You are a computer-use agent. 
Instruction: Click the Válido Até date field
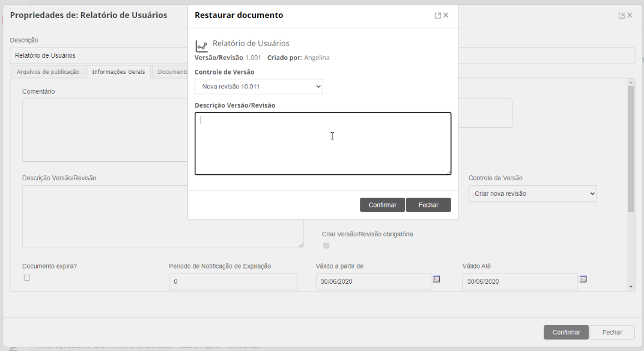[x=520, y=281]
